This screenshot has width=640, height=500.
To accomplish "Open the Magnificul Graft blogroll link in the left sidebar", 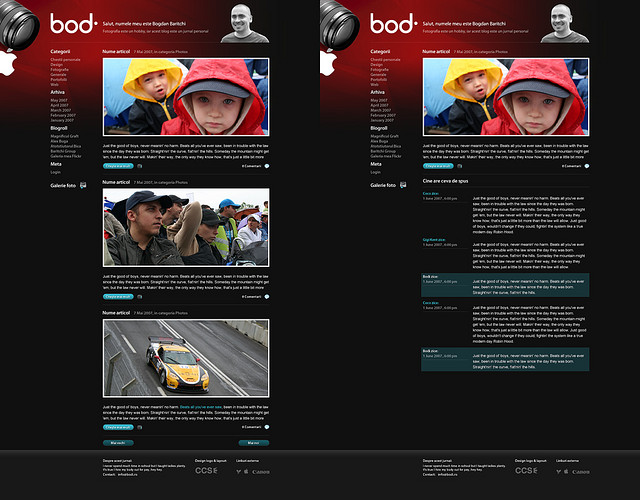I will [x=64, y=135].
